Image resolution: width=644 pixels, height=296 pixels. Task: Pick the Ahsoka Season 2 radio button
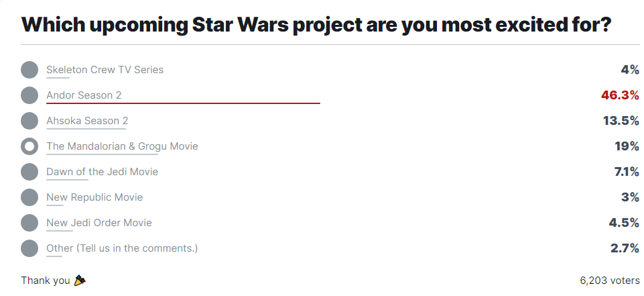29,121
